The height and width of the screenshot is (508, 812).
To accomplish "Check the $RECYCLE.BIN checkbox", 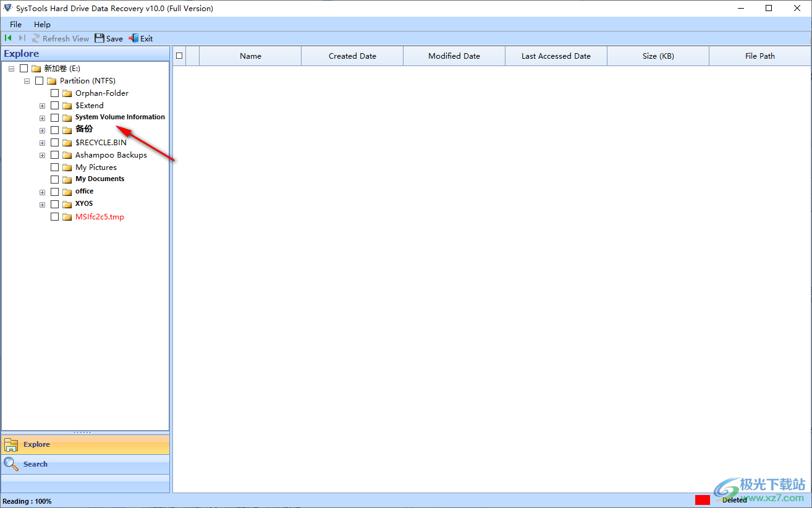I will pyautogui.click(x=55, y=143).
